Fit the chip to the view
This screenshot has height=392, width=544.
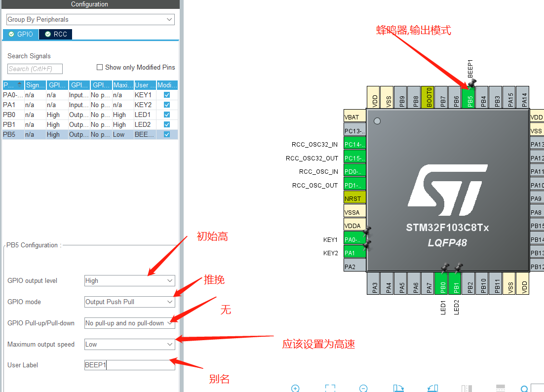coord(330,388)
